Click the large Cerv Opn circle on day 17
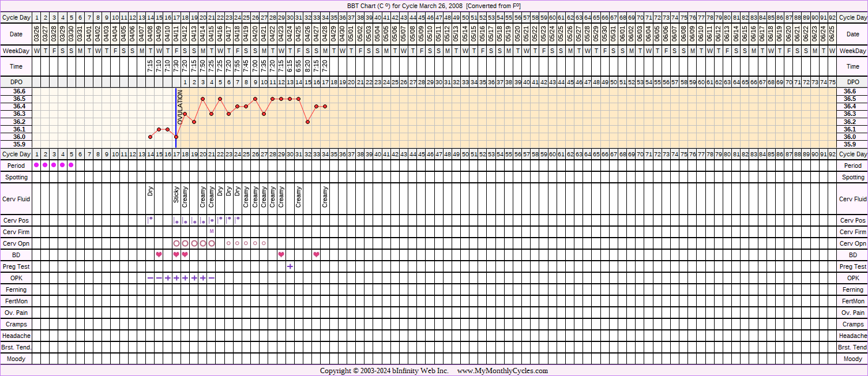Viewport: 868px width, 376px height. click(x=176, y=243)
